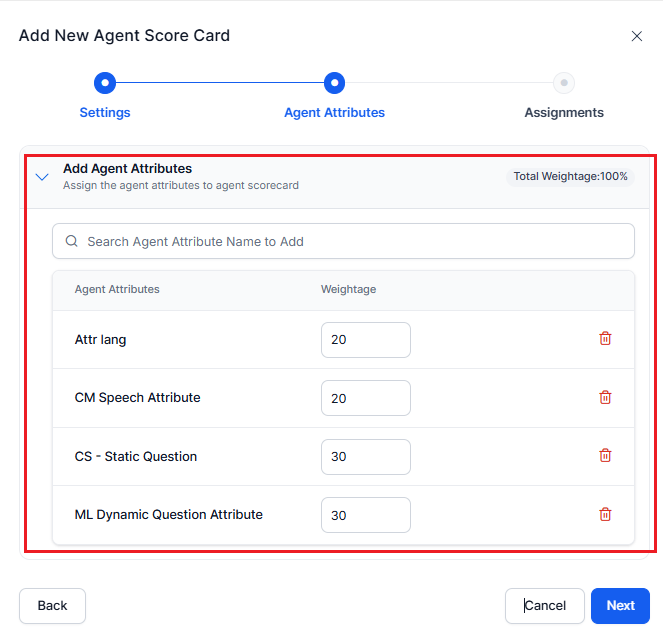Delete the CS - Static Question row
This screenshot has width=663, height=629.
click(x=605, y=456)
